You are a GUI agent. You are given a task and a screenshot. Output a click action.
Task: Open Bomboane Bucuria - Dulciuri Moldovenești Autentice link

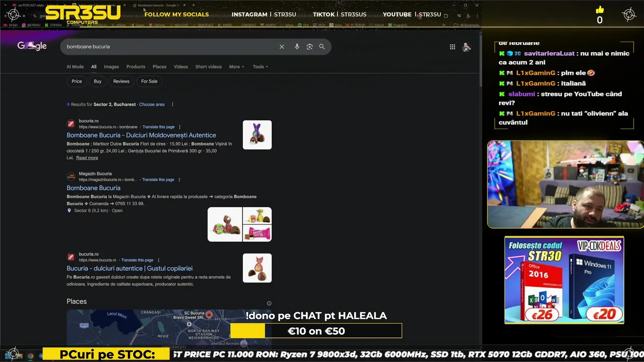tap(141, 135)
